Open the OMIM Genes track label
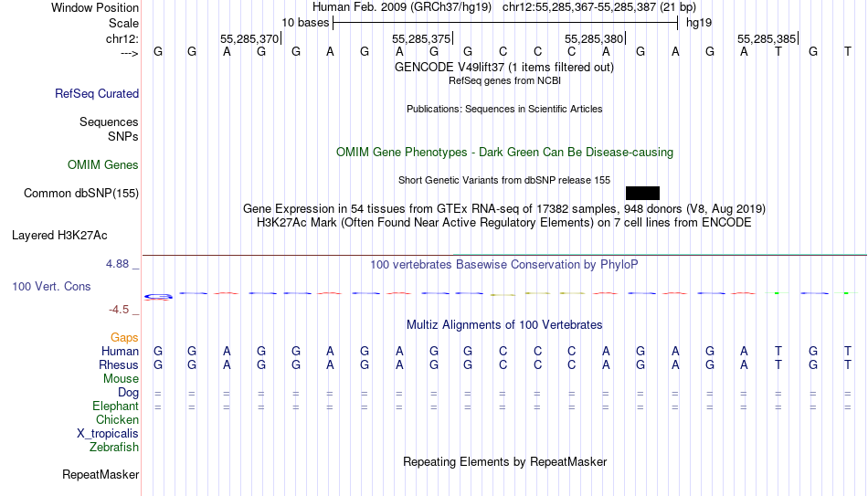This screenshot has height=496, width=868. 103,165
